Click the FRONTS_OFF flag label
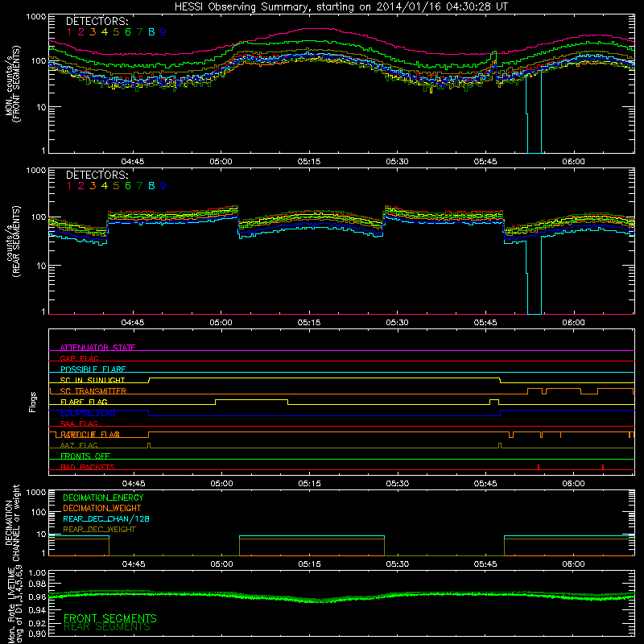The height and width of the screenshot is (644, 644). pos(85,456)
